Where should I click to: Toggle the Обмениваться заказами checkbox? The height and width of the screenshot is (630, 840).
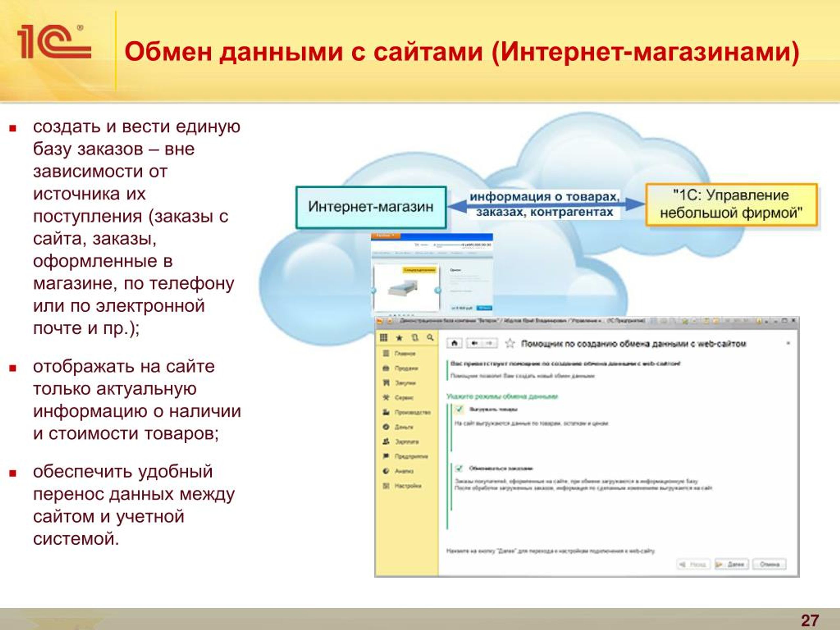(459, 468)
